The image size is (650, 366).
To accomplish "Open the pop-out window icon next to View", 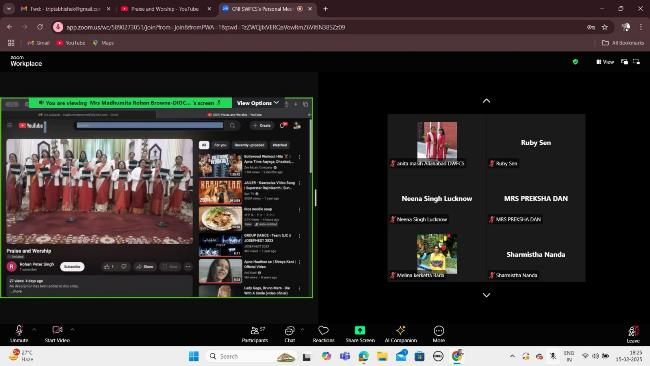I will 624,62.
